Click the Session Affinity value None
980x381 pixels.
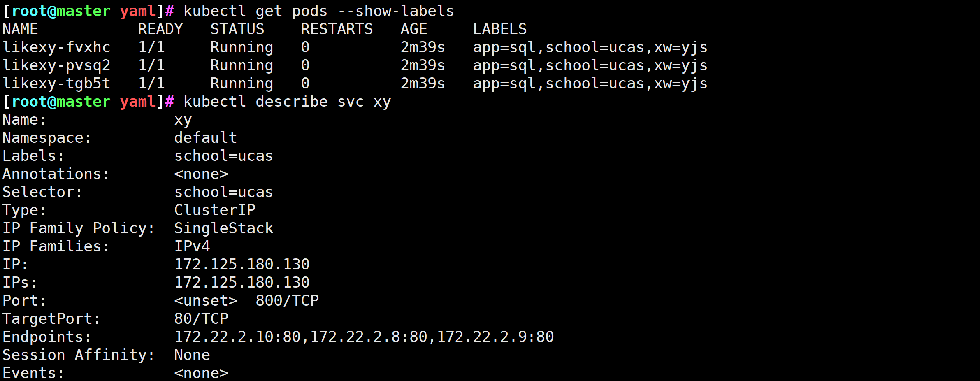[192, 355]
